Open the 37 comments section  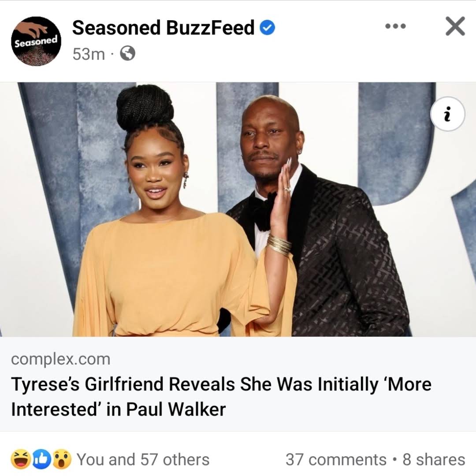pos(336,459)
